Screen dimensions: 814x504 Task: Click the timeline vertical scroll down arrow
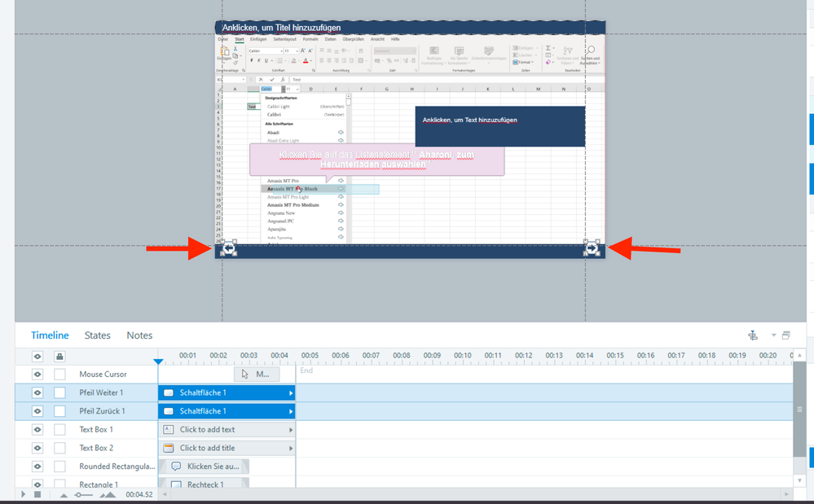[x=799, y=480]
